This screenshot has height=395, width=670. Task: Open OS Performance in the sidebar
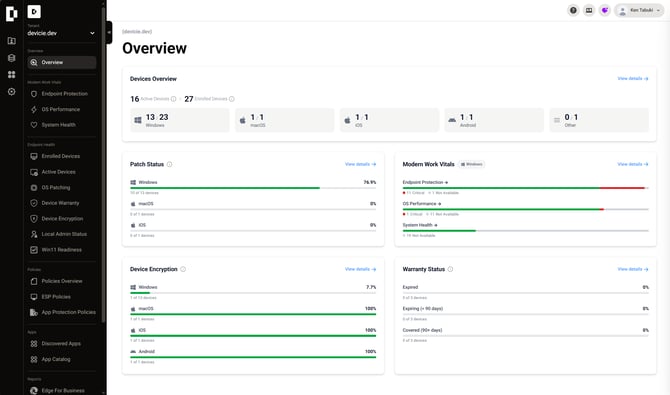(62, 109)
